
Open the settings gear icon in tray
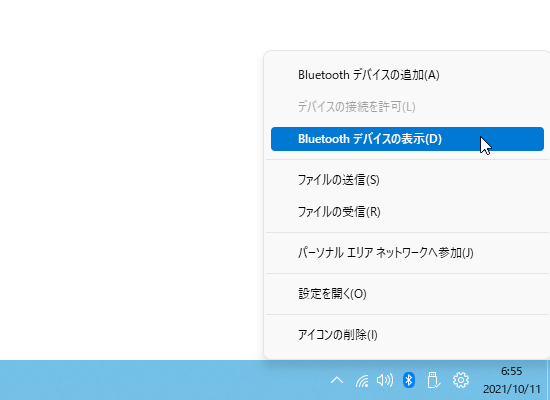tap(461, 380)
